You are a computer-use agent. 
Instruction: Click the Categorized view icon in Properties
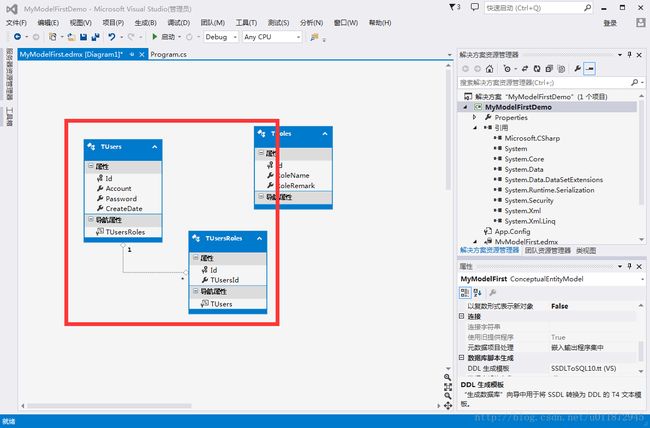(x=465, y=293)
